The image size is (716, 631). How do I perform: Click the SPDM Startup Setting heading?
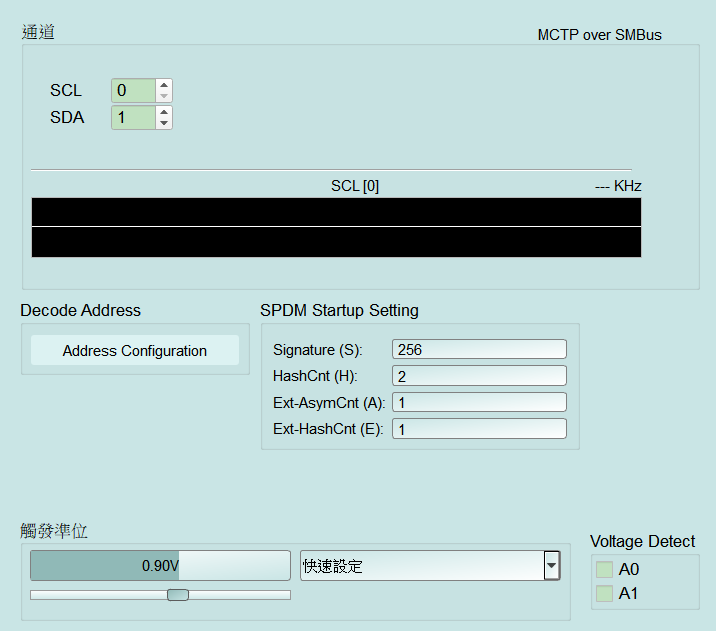coord(339,310)
